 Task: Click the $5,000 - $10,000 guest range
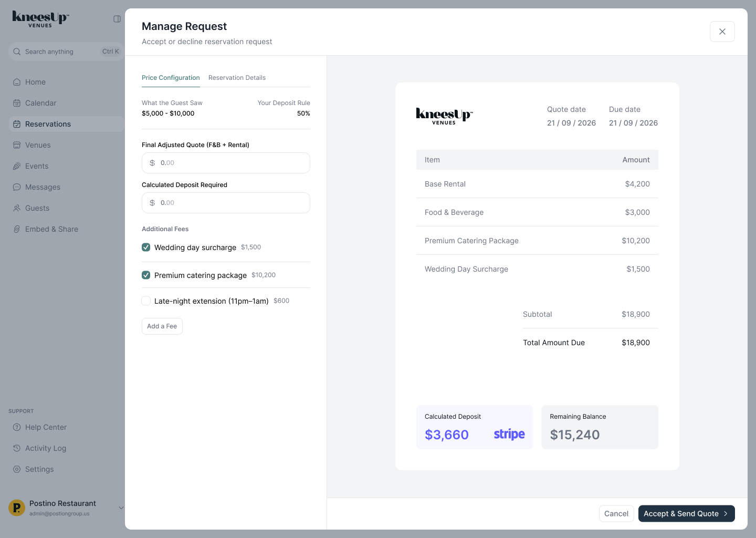[x=168, y=113]
